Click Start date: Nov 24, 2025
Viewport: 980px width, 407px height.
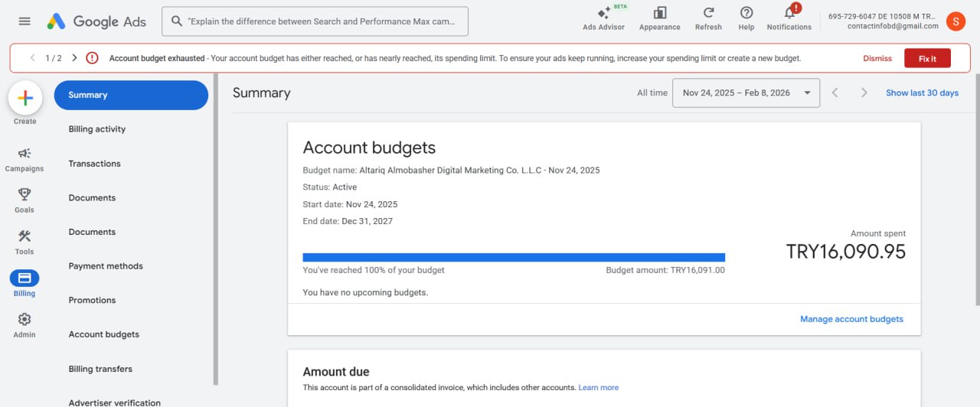point(350,204)
